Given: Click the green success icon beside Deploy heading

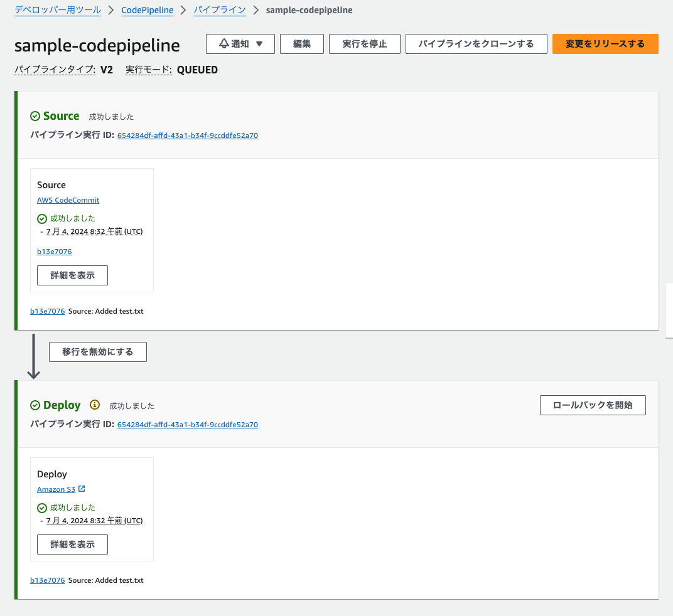Looking at the screenshot, I should (35, 405).
